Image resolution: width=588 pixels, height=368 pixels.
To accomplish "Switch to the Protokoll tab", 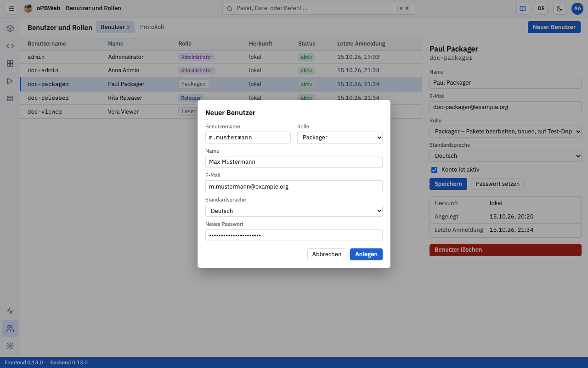I will coord(152,27).
